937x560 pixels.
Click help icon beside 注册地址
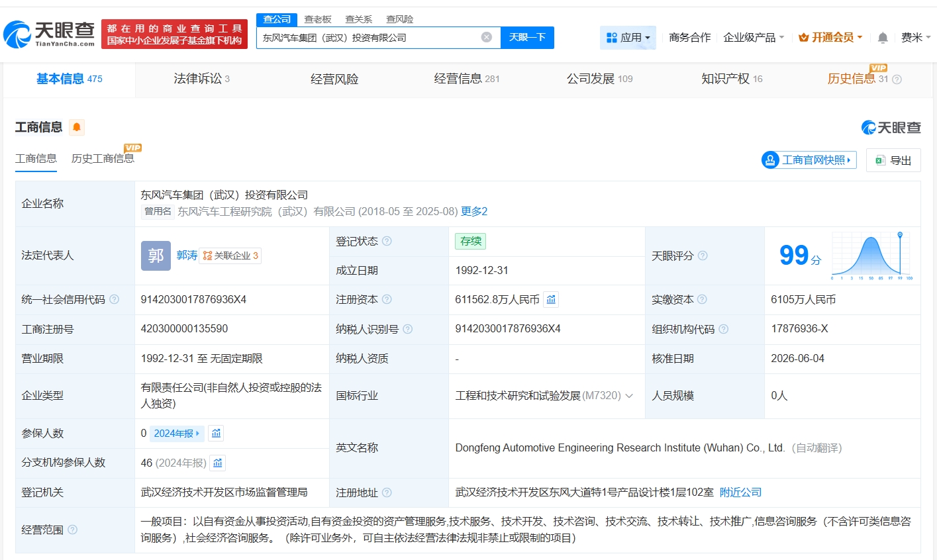387,492
